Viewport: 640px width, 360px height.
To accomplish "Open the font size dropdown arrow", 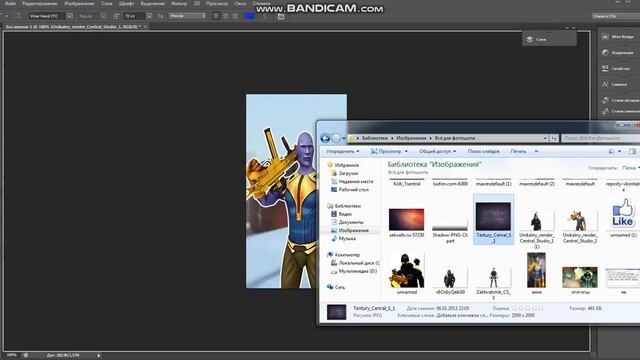I will (x=149, y=16).
